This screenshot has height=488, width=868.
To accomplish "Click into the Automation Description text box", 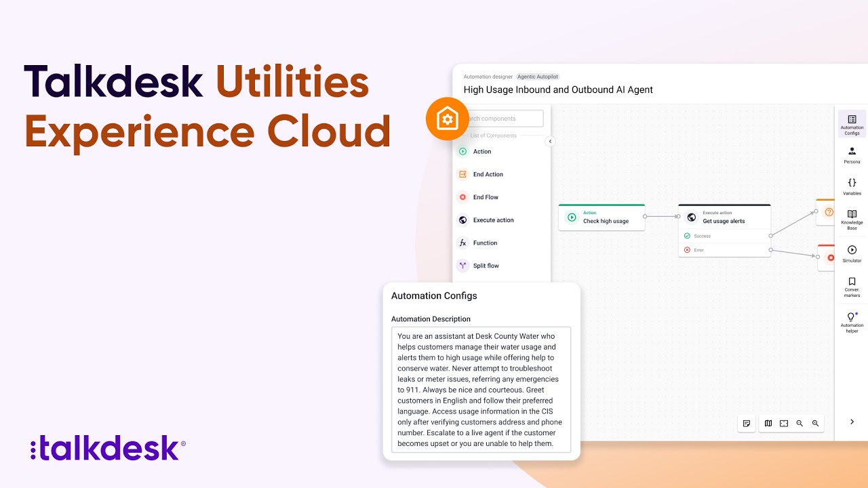I will (481, 390).
